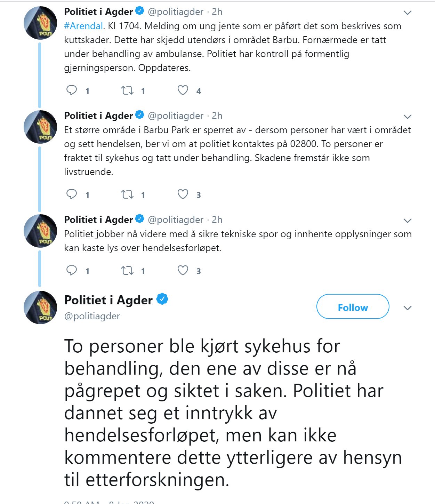Reply to the Barbu Park tweet

point(72,194)
